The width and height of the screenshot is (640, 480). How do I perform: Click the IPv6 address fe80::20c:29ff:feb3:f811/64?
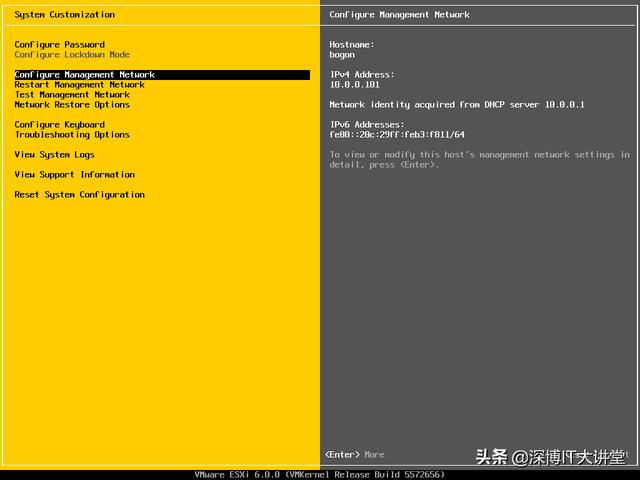coord(397,135)
